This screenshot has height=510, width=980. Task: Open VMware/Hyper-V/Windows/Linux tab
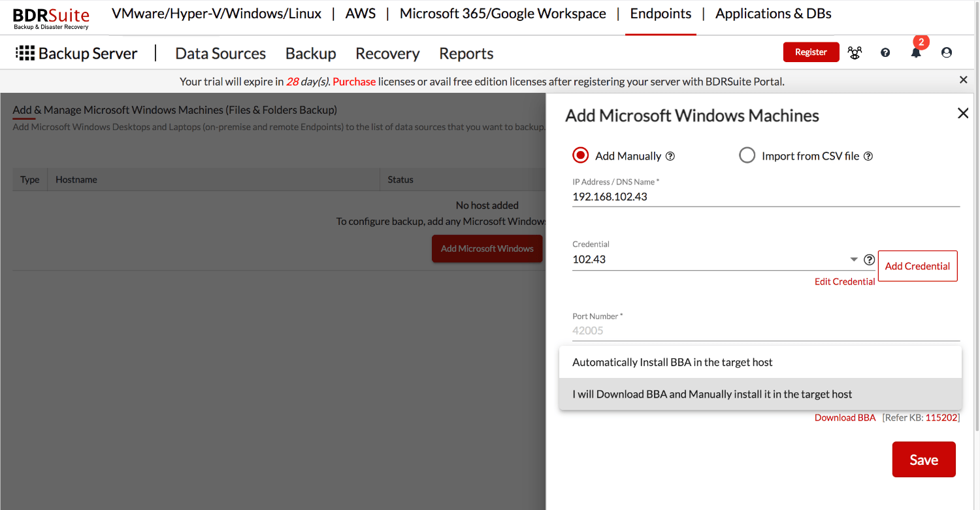(217, 14)
